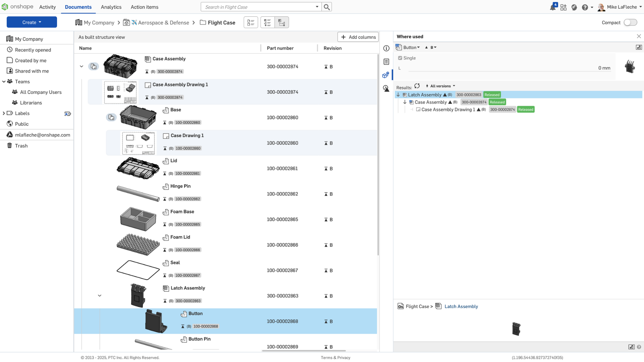Click the search magnifier icon
The height and width of the screenshot is (362, 644).
tap(326, 7)
